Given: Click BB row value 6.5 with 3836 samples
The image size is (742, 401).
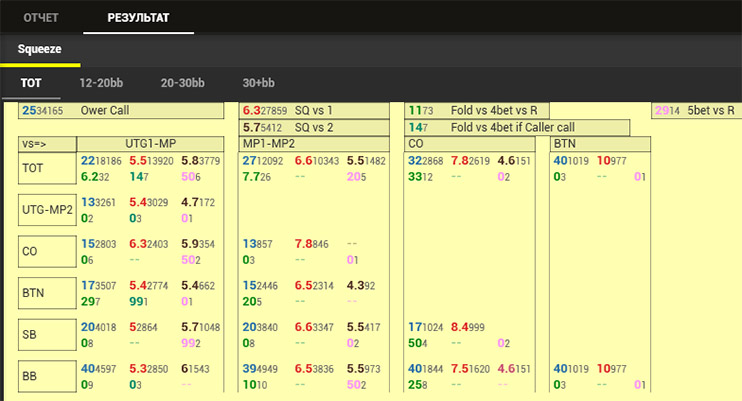Looking at the screenshot, I should (x=314, y=369).
